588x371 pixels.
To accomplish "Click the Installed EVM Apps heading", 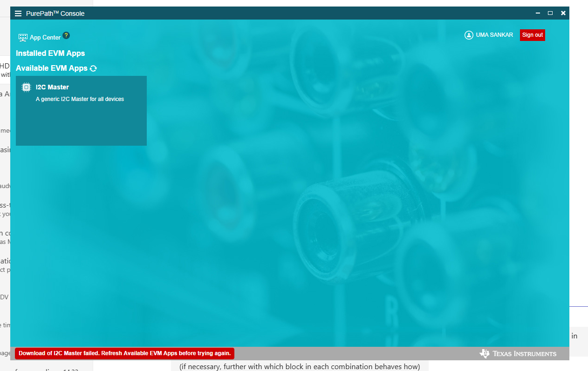I will pos(50,53).
